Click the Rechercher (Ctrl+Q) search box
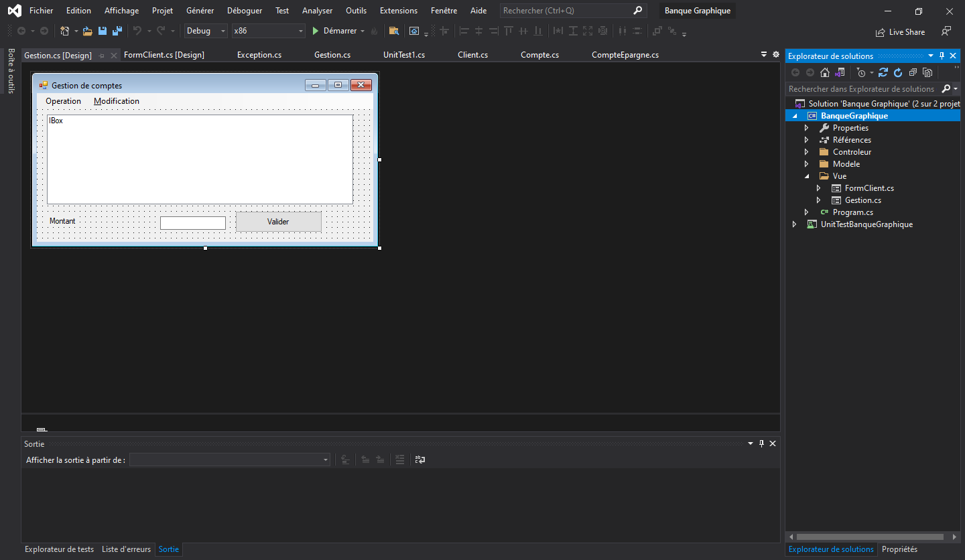The image size is (965, 560). [573, 11]
